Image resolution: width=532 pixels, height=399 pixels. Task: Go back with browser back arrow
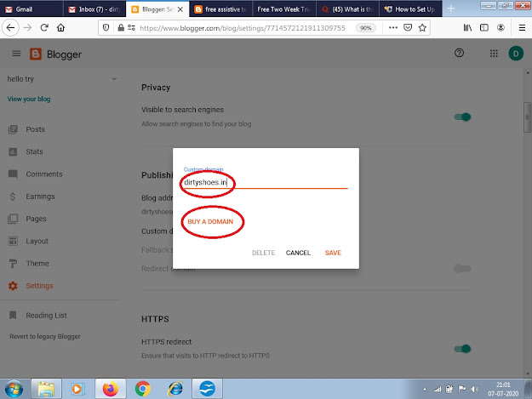pyautogui.click(x=10, y=28)
